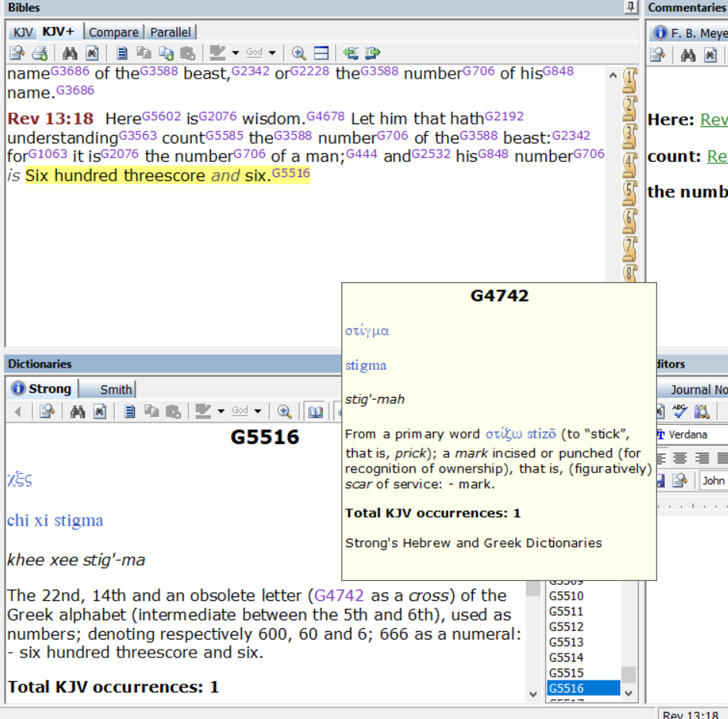
Task: Open print preview in Bibles toolbar
Action: click(x=17, y=53)
